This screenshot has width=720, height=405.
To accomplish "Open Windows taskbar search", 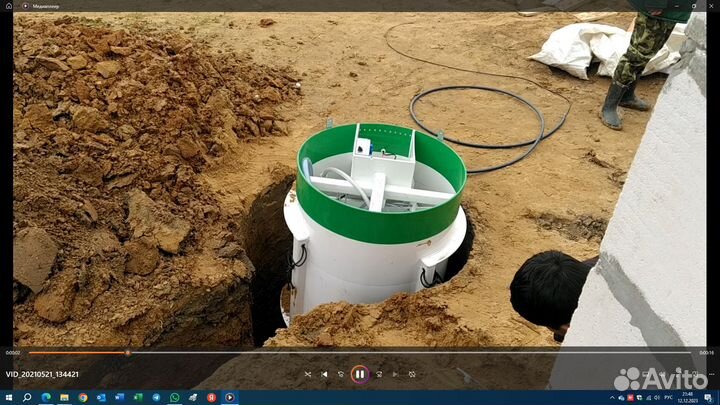I will [27, 397].
